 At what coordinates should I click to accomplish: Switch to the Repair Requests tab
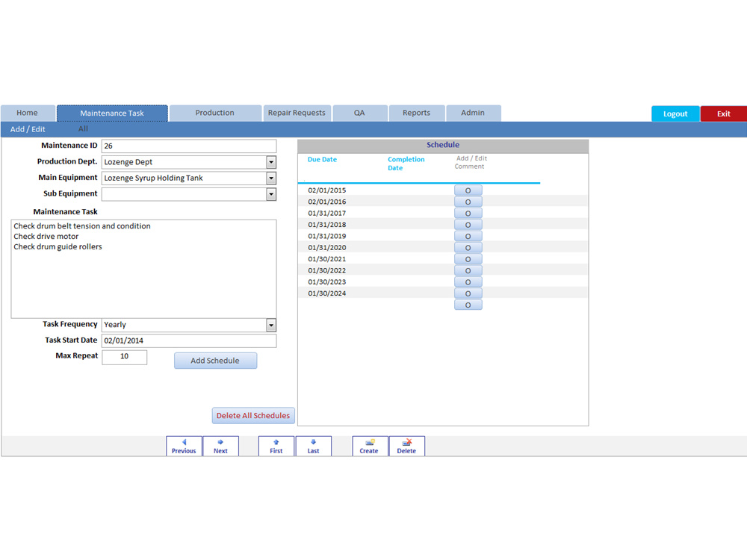click(x=297, y=112)
